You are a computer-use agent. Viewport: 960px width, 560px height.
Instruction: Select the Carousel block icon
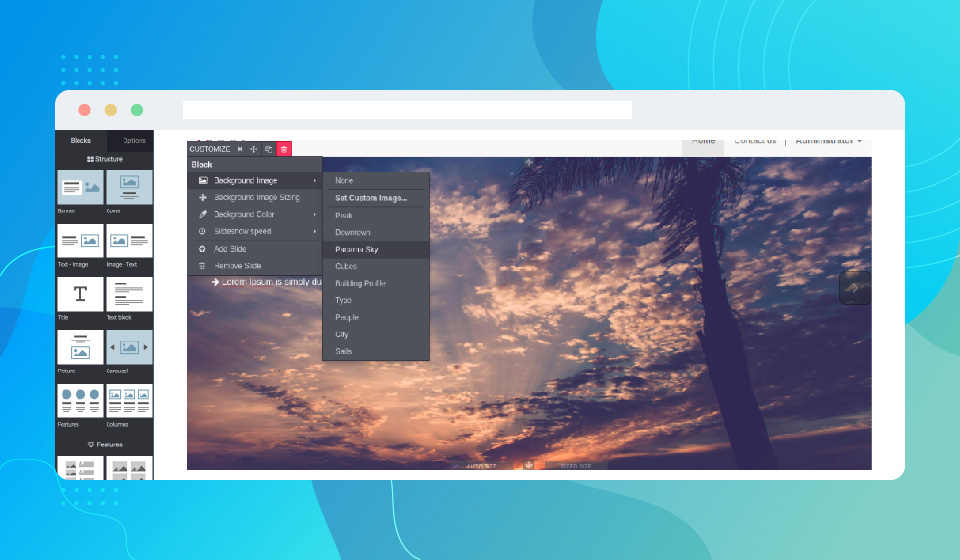click(129, 347)
